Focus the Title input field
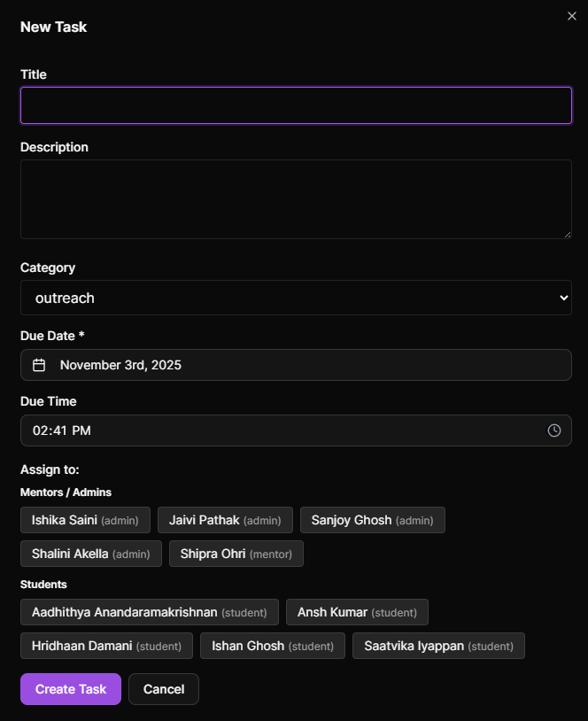The height and width of the screenshot is (721, 588). [296, 105]
